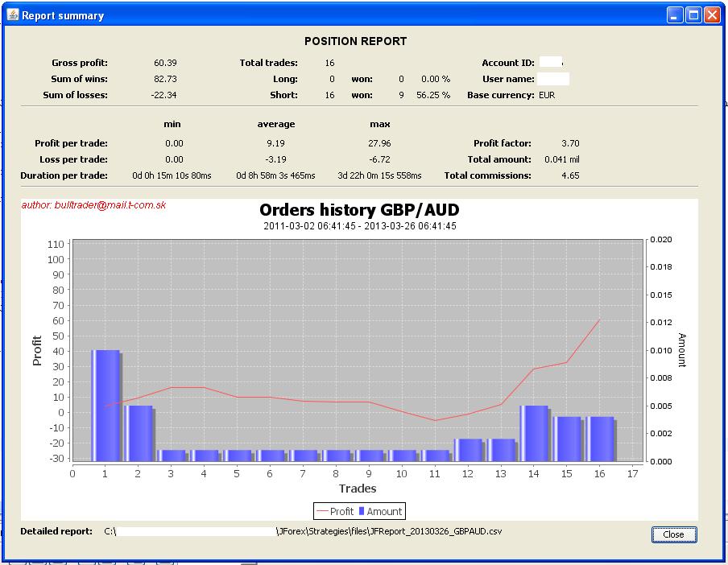Click the Amount bar for trade 1
The width and height of the screenshot is (728, 565).
click(x=106, y=406)
